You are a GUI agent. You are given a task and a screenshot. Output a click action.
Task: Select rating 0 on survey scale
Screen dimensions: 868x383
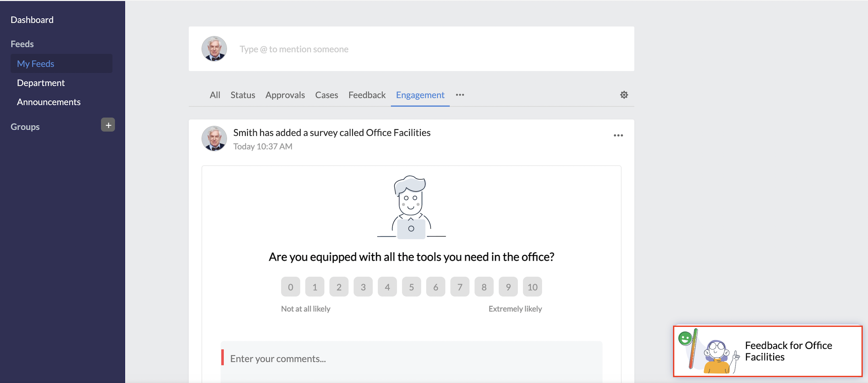click(290, 287)
